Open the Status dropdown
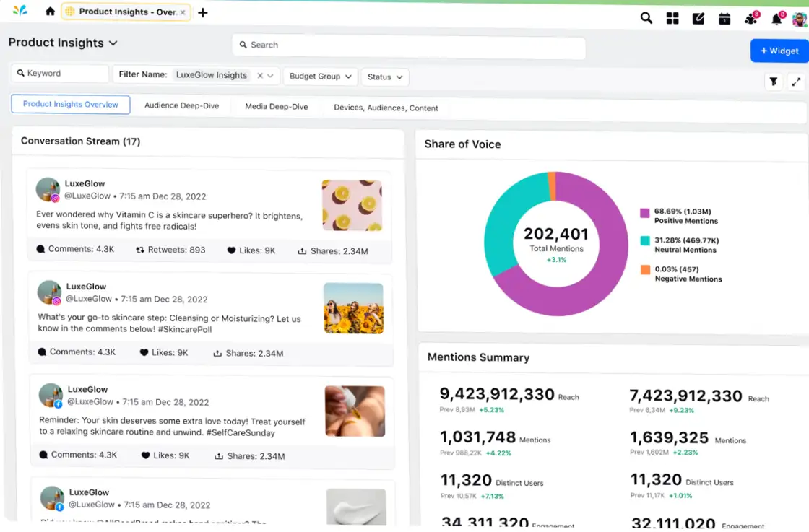The image size is (809, 532). [385, 77]
